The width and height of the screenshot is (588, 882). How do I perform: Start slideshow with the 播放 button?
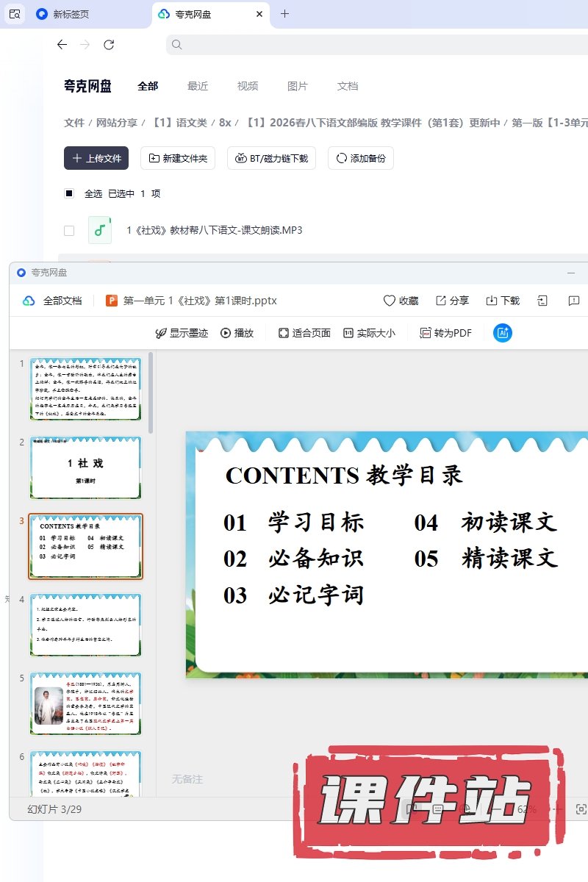coord(237,333)
